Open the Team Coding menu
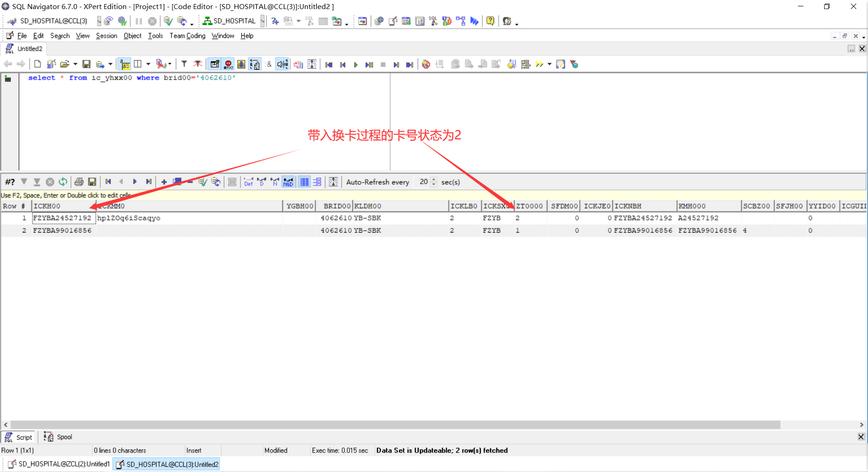The height and width of the screenshot is (472, 868). 188,36
